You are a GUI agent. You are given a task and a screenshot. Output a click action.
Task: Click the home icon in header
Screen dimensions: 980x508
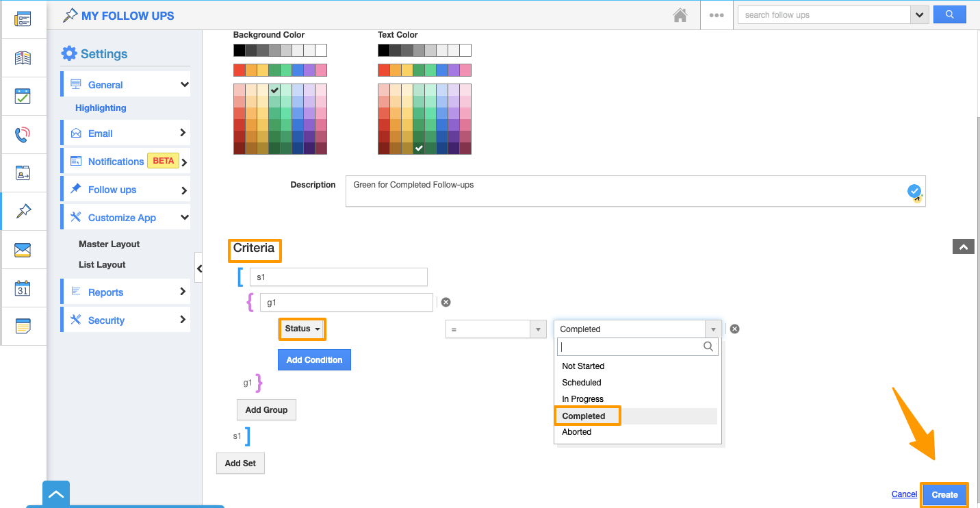point(680,15)
